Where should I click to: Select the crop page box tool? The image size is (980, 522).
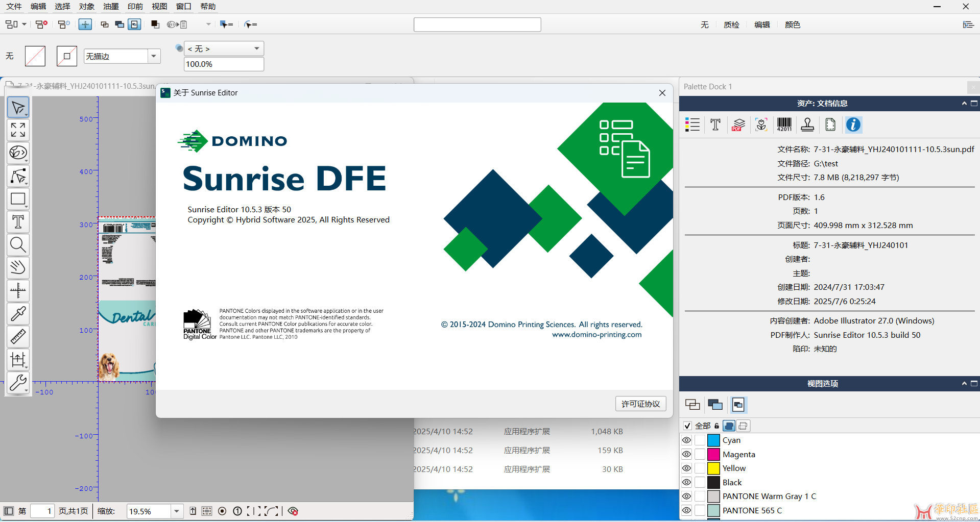18,360
